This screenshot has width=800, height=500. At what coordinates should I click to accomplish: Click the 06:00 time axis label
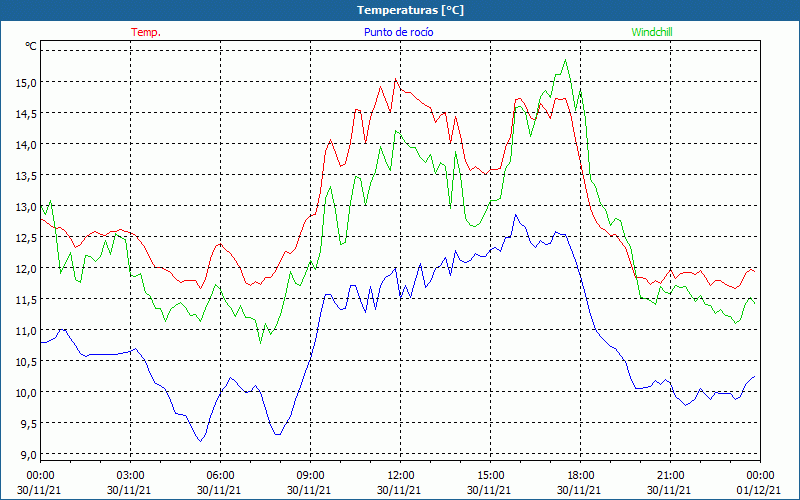point(220,476)
